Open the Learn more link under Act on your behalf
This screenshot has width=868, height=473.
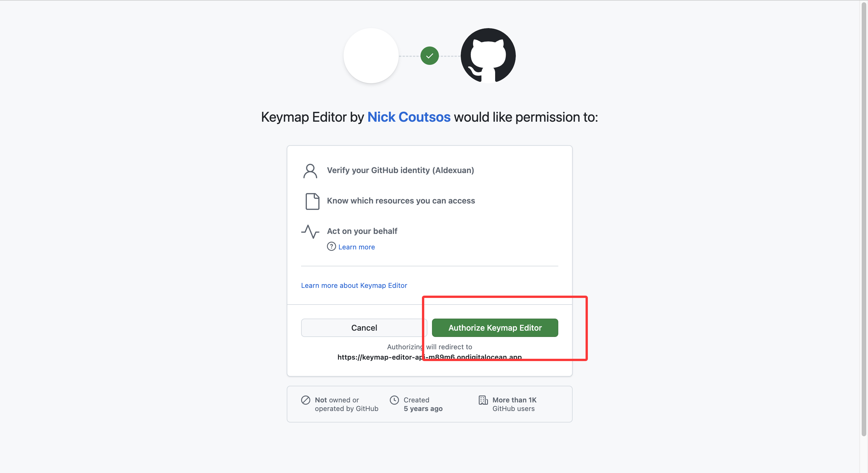[x=356, y=247]
